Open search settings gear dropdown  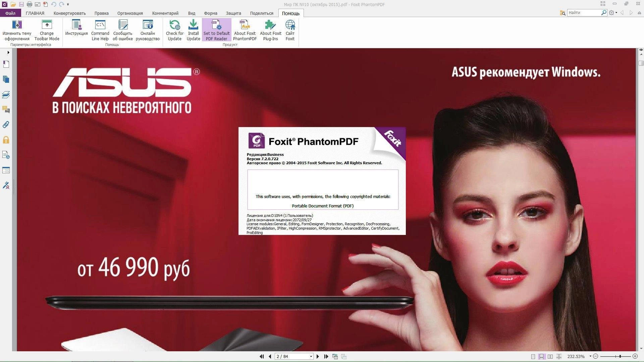613,13
